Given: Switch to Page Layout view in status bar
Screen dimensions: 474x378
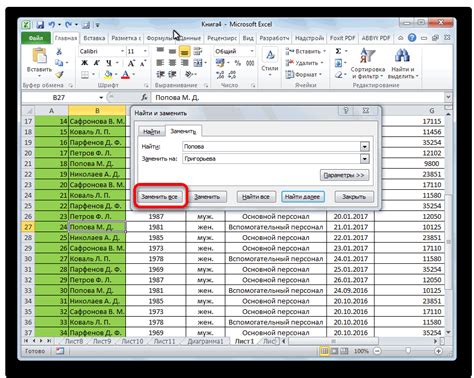Looking at the screenshot, I should click(334, 351).
